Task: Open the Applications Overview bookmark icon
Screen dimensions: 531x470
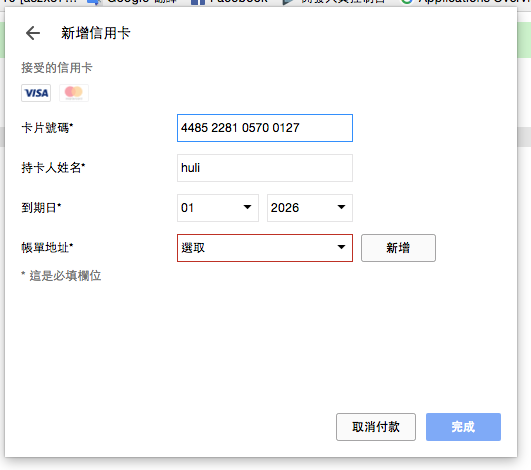Action: [x=406, y=2]
